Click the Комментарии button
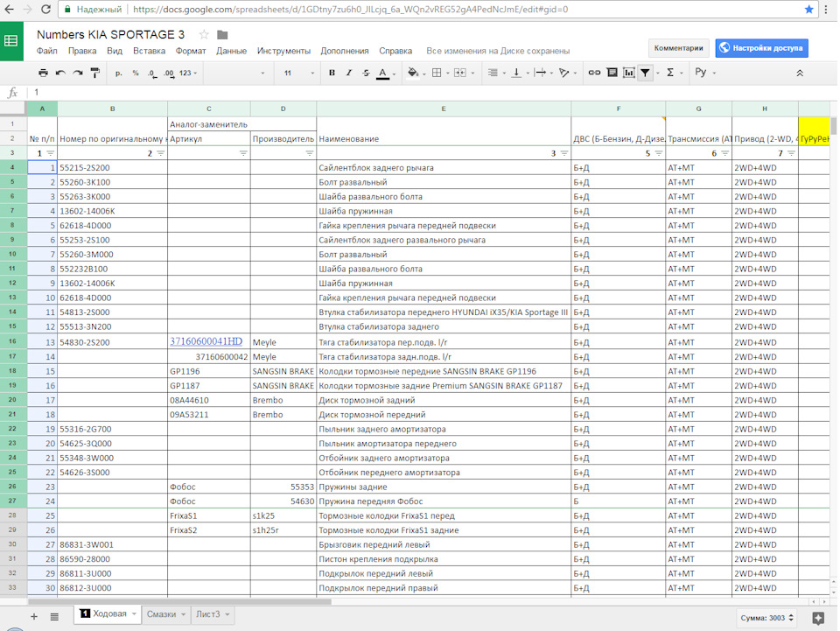This screenshot has height=631, width=840. 679,48
